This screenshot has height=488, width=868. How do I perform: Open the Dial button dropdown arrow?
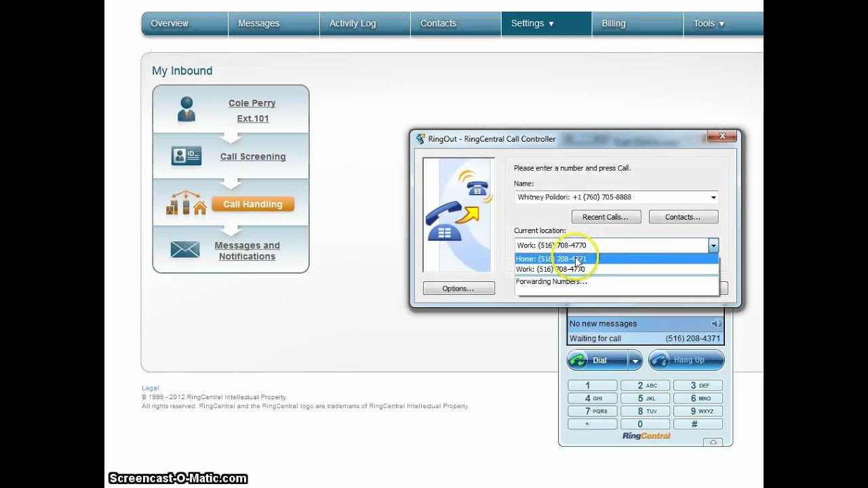click(635, 361)
